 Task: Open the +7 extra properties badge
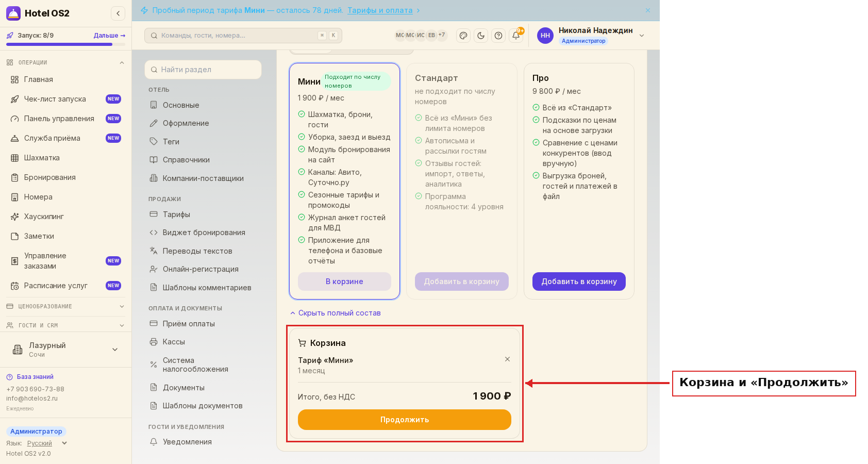442,35
